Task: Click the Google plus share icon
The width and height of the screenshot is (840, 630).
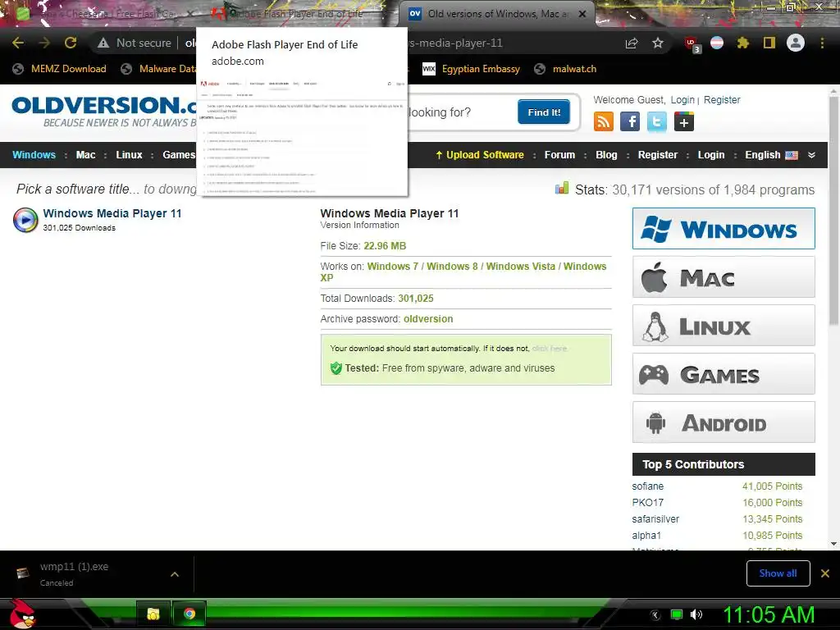Action: [684, 121]
